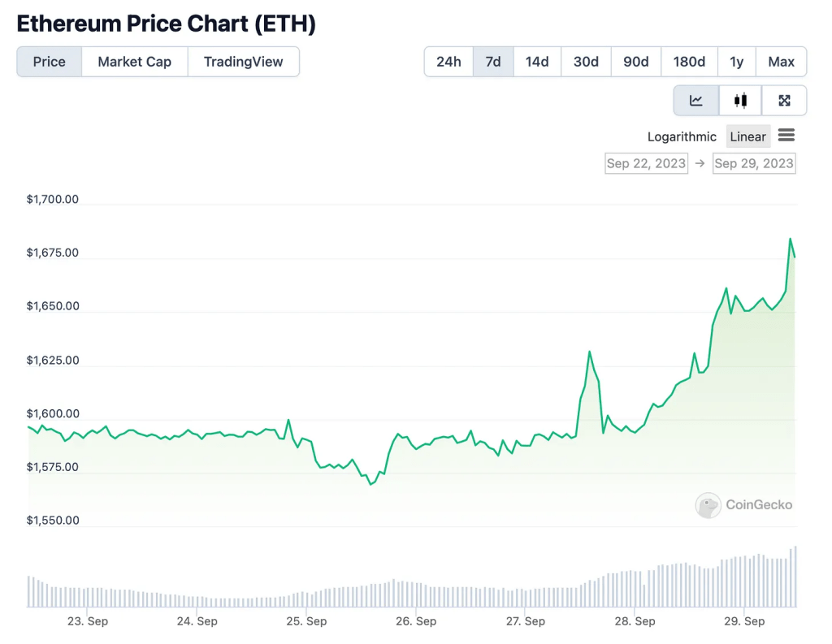Edit the Sep 22, 2023 start date

tap(646, 163)
